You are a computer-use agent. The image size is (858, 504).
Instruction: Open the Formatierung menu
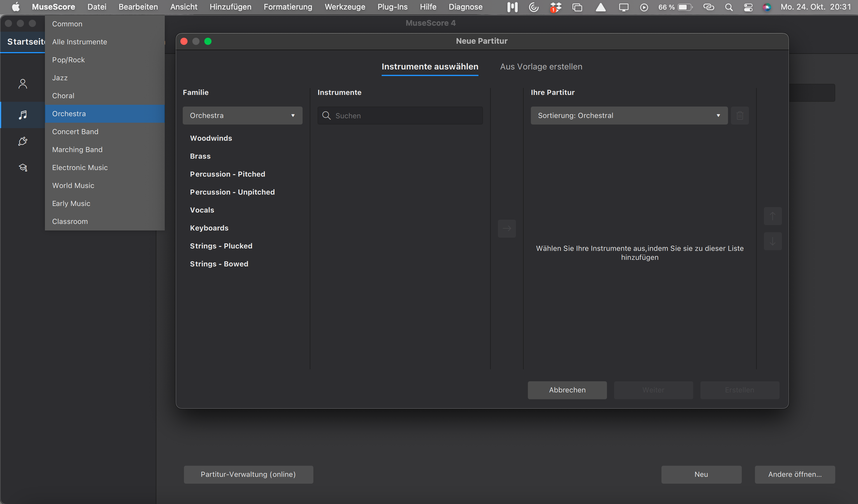coord(288,7)
